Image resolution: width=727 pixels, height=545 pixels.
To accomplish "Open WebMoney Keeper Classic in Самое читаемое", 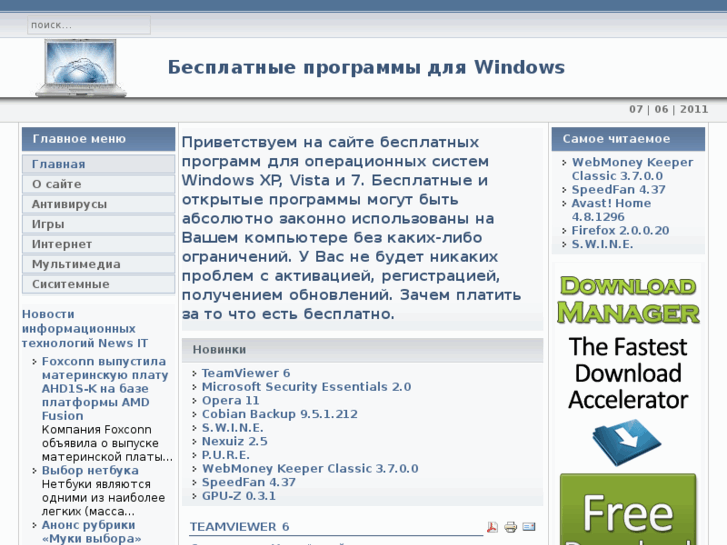I will pyautogui.click(x=632, y=169).
